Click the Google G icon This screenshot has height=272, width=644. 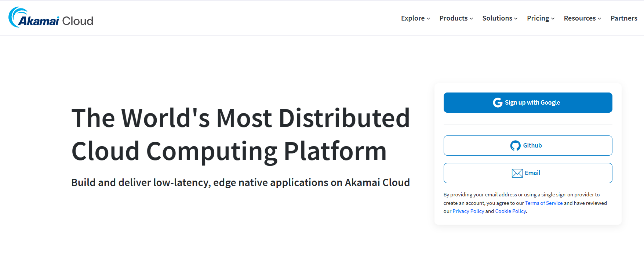[498, 102]
